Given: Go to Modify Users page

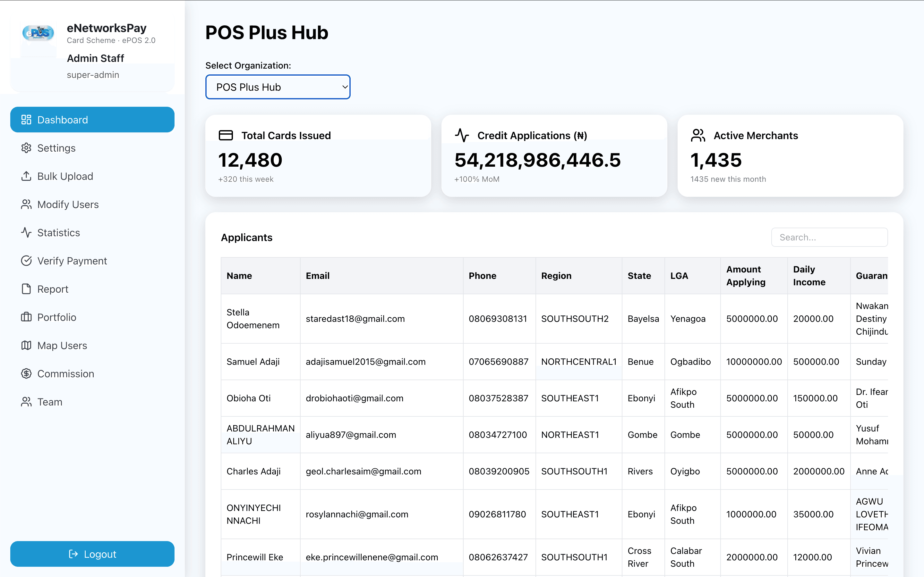Looking at the screenshot, I should [x=68, y=205].
